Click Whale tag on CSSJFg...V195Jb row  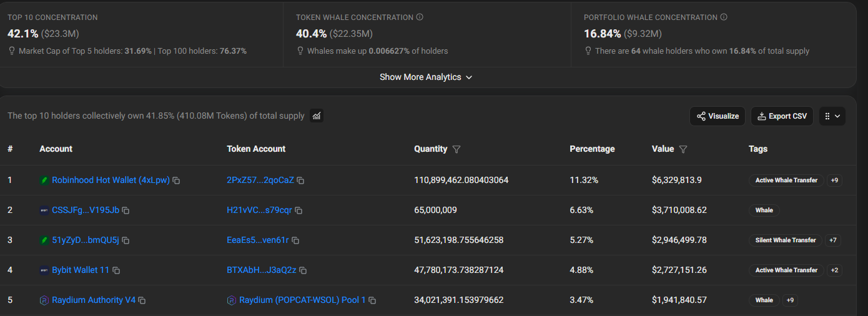coord(764,210)
